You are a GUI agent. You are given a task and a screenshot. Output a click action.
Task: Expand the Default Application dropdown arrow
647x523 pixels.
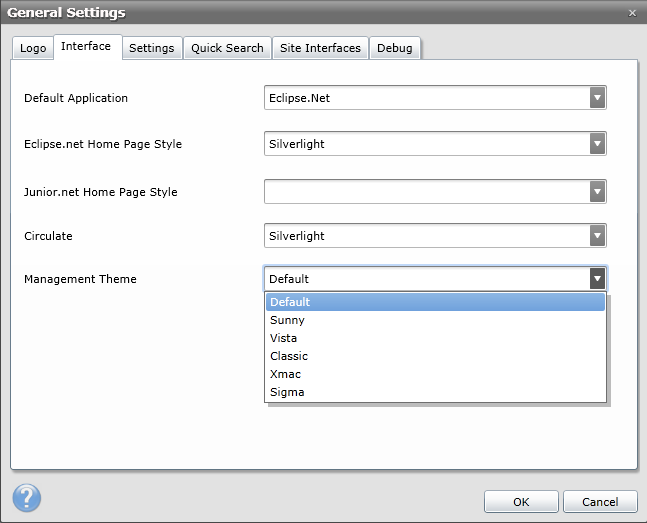[x=597, y=98]
